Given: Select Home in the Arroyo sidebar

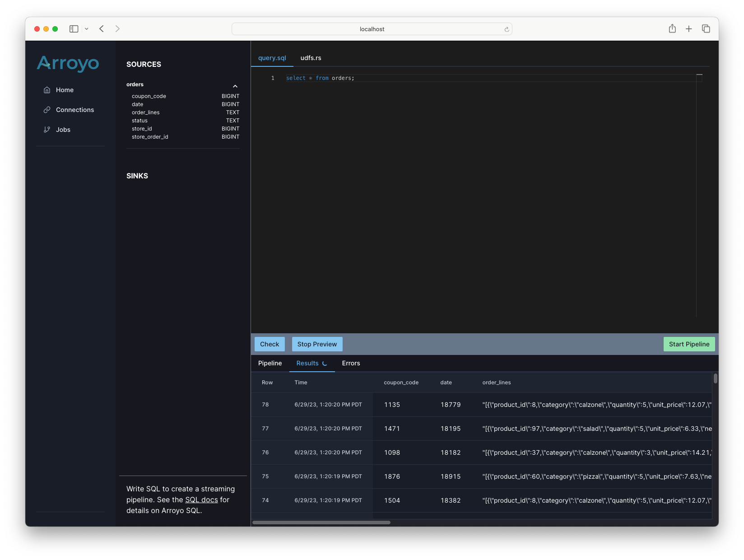Looking at the screenshot, I should (64, 89).
